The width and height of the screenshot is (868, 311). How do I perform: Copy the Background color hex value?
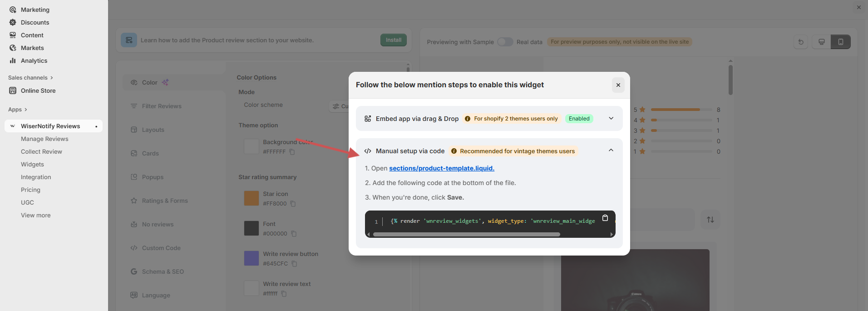coord(292,152)
